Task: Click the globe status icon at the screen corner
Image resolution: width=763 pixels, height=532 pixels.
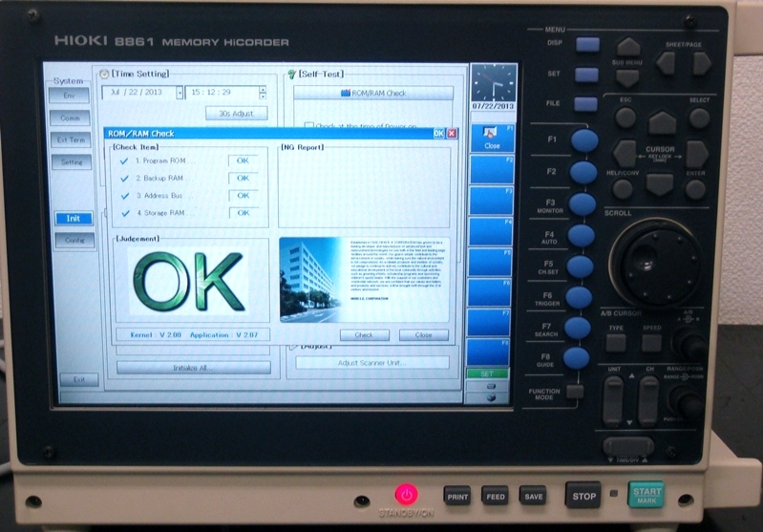Action: click(x=491, y=397)
